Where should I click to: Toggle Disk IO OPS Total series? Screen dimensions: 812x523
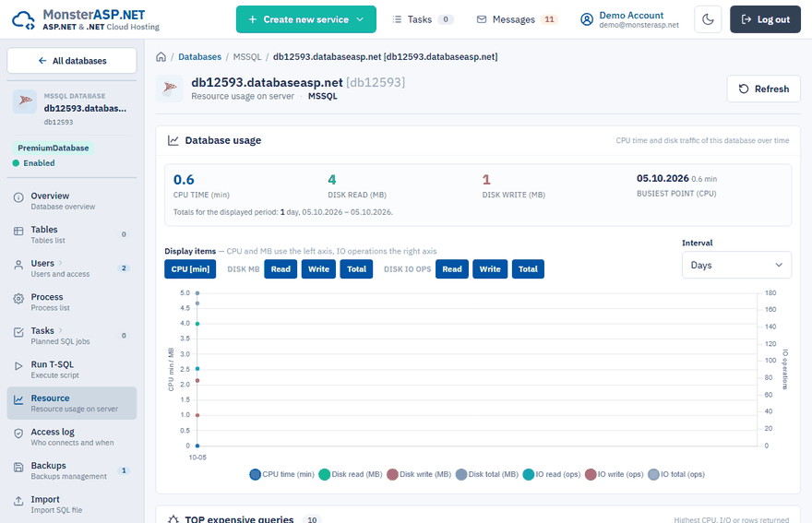click(528, 268)
